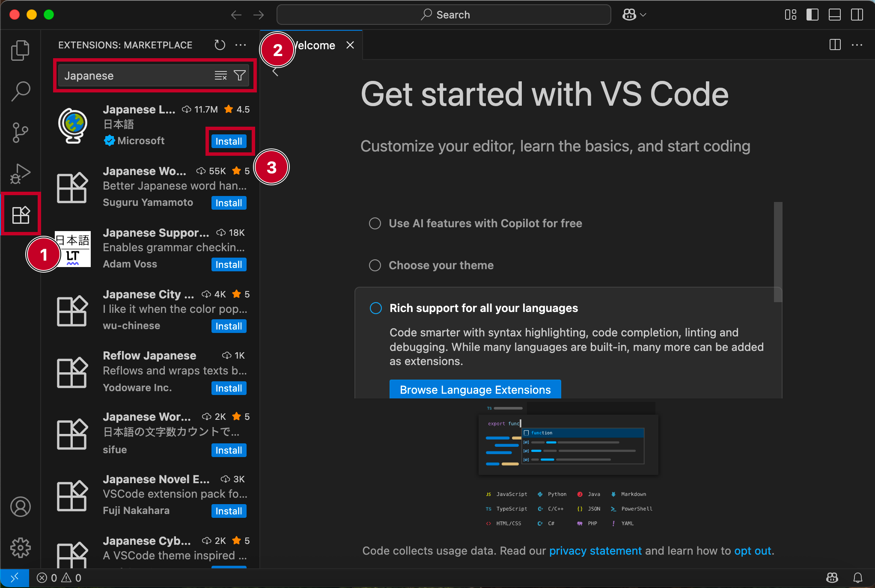Click Browse Language Extensions button
Viewport: 875px width, 588px height.
coord(475,389)
